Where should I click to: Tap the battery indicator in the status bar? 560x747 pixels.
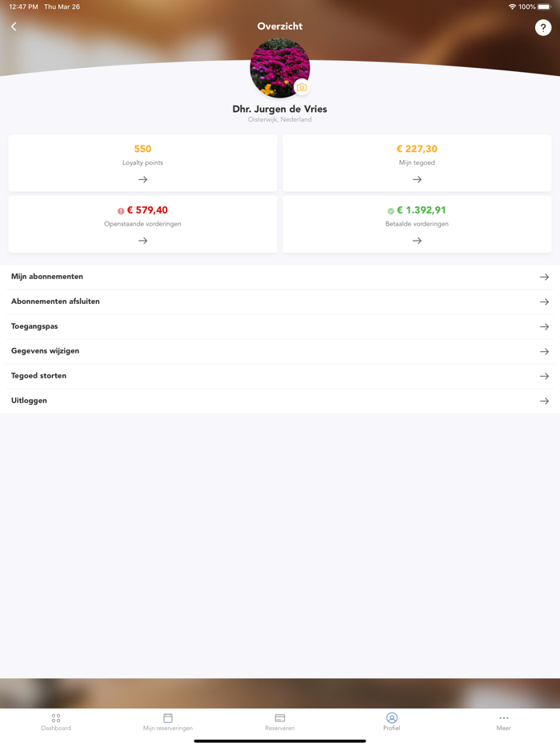point(546,7)
